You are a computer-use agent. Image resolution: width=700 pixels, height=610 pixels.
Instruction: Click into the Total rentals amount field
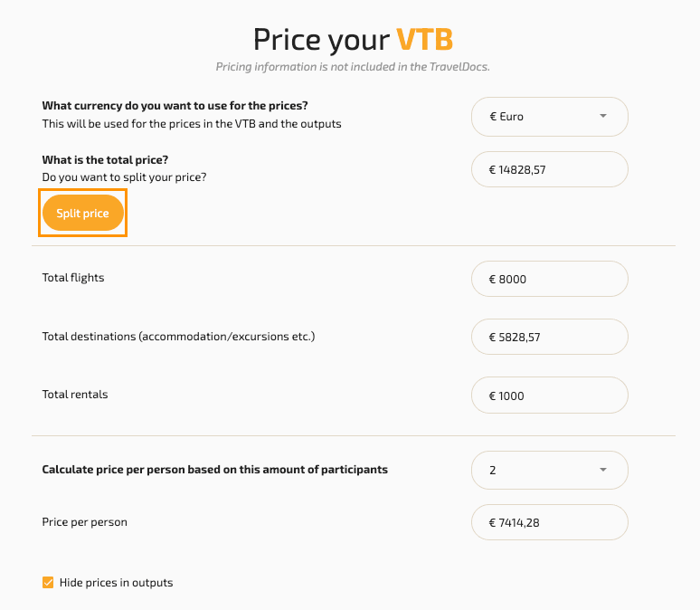pyautogui.click(x=550, y=396)
